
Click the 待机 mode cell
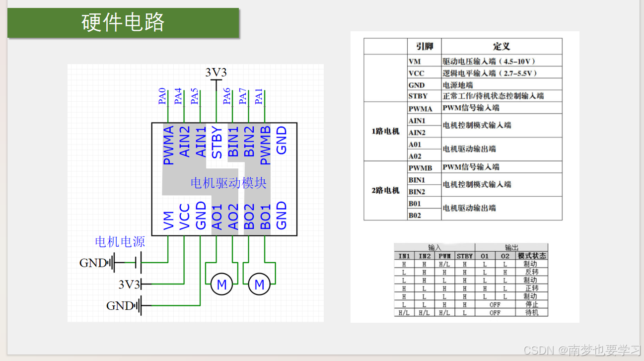coord(531,313)
